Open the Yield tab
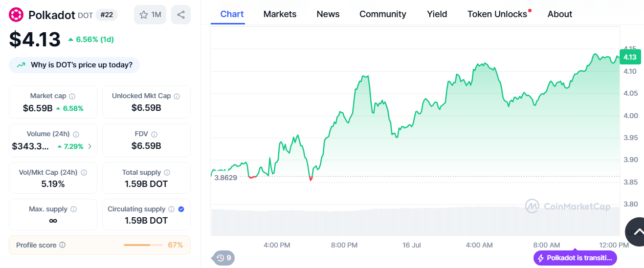644x268 pixels. pos(437,14)
